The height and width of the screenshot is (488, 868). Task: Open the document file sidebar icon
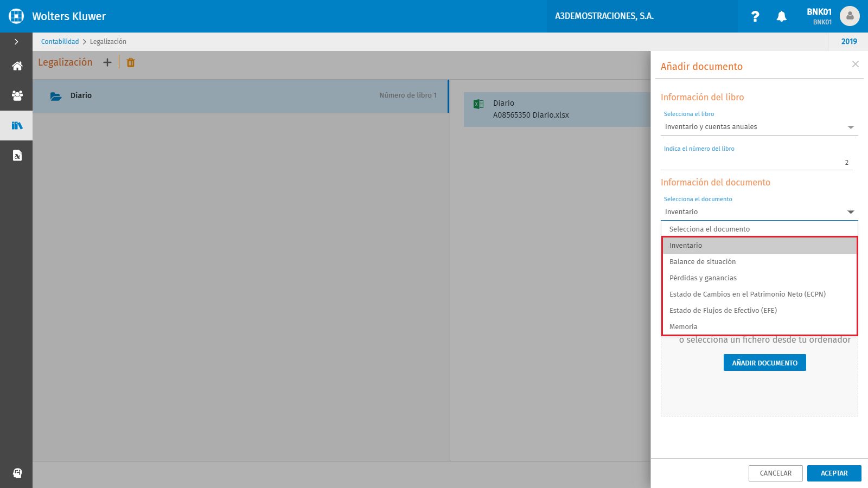[17, 156]
